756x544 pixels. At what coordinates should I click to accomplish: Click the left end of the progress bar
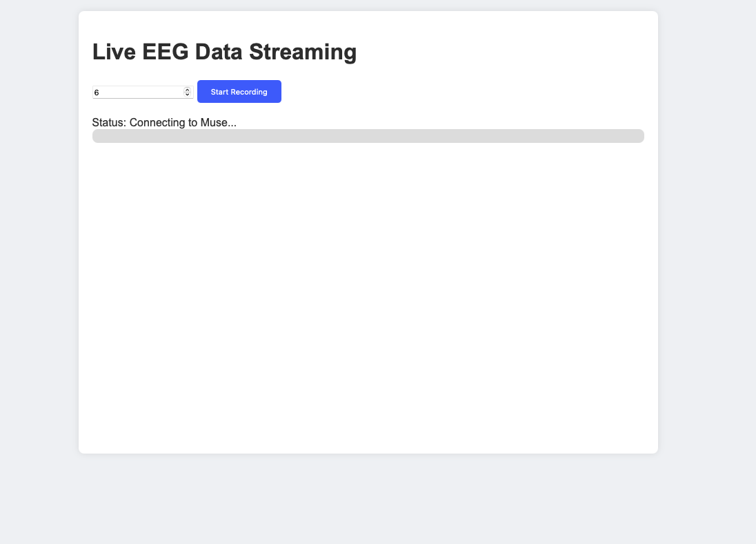click(x=98, y=136)
